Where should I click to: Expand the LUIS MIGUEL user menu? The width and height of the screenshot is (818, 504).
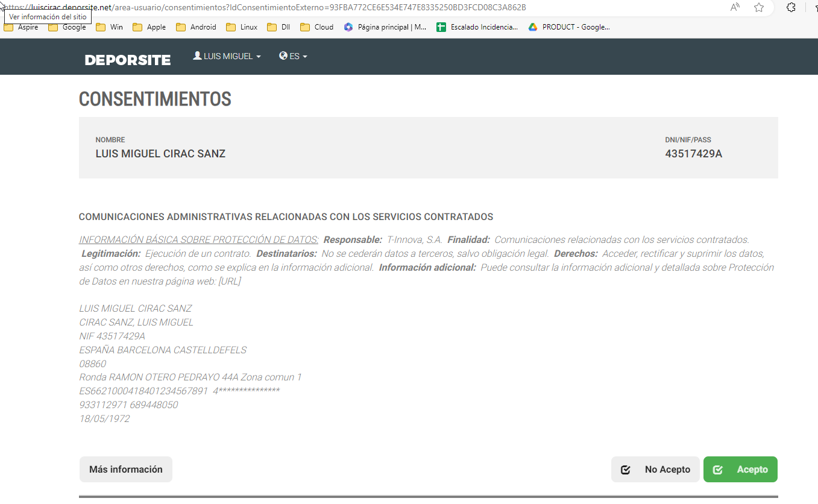coord(227,56)
